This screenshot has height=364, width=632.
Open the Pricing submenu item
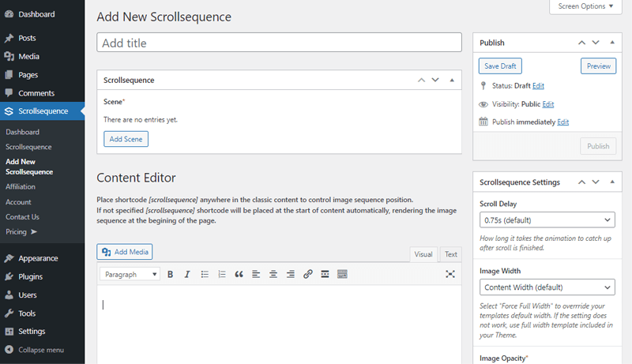pos(21,232)
